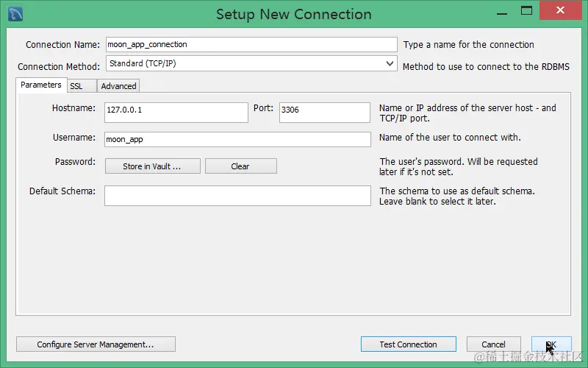Click the empty Default Schema field
The height and width of the screenshot is (368, 588).
point(237,196)
